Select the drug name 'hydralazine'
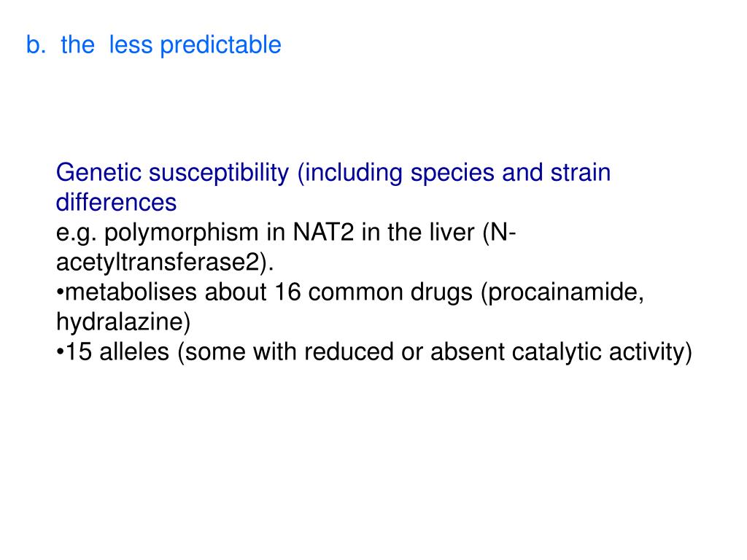747x560 pixels. coord(120,322)
